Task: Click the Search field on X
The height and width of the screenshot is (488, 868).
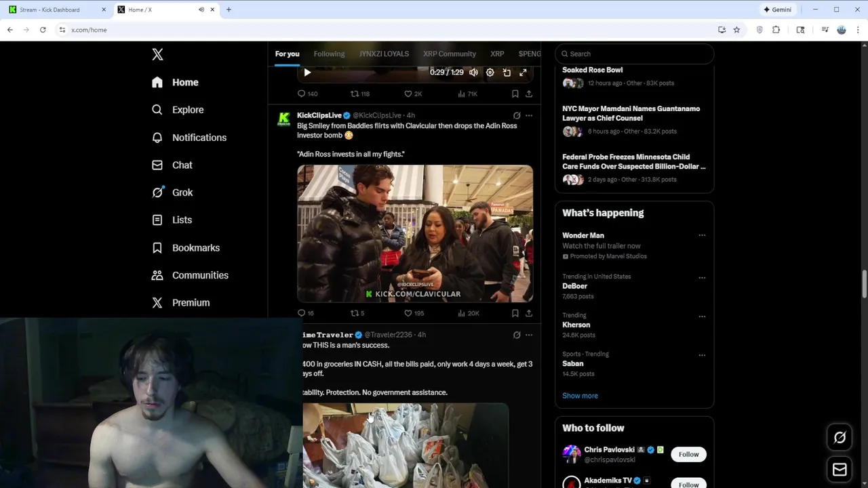Action: pos(634,54)
